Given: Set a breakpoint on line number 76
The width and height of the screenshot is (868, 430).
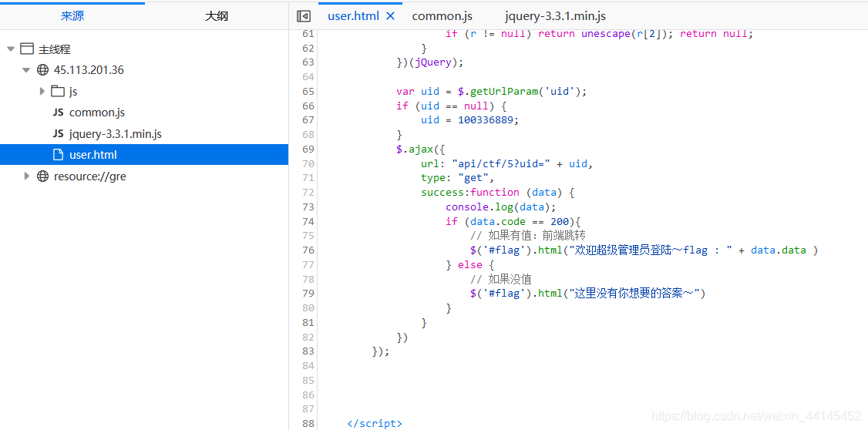Looking at the screenshot, I should (308, 250).
